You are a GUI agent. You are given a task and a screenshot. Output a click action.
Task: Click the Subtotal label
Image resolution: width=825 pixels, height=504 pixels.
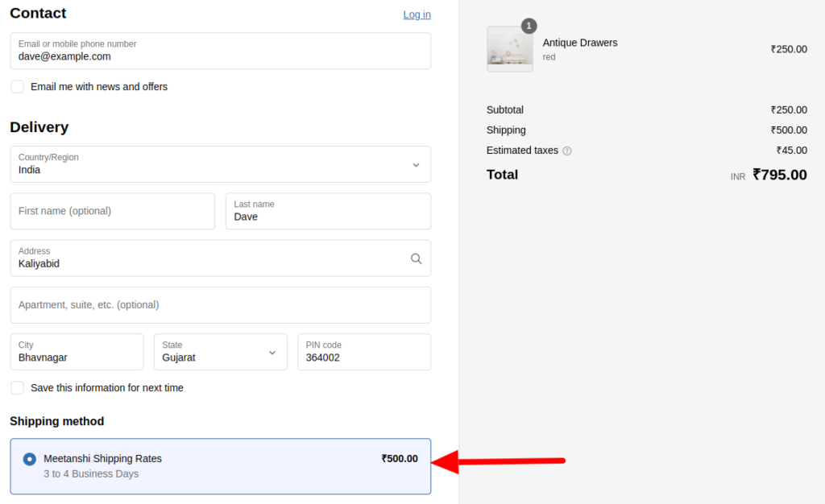pyautogui.click(x=504, y=109)
